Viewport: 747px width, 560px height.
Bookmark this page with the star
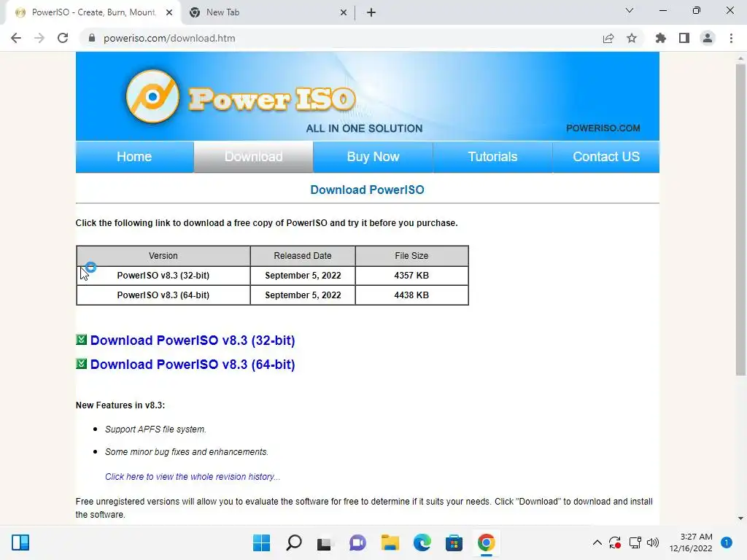tap(632, 38)
